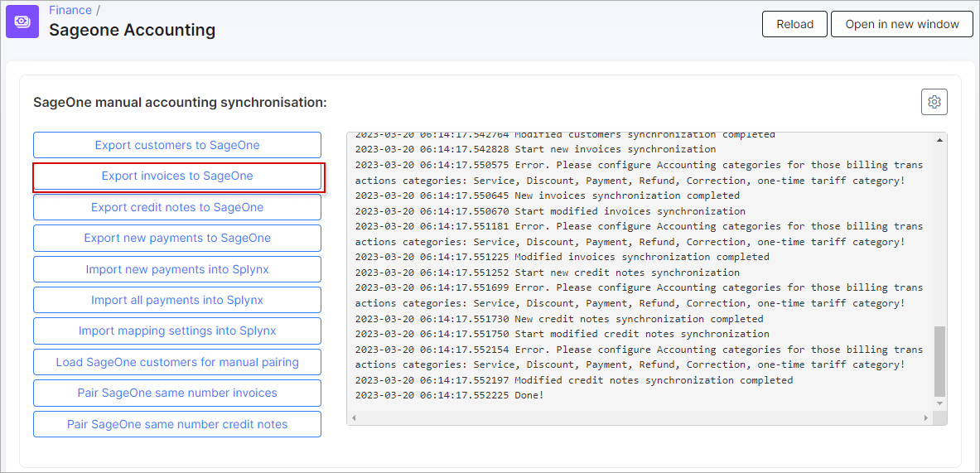This screenshot has width=980, height=473.
Task: Click the Sageone Accounting page title
Action: [x=133, y=29]
